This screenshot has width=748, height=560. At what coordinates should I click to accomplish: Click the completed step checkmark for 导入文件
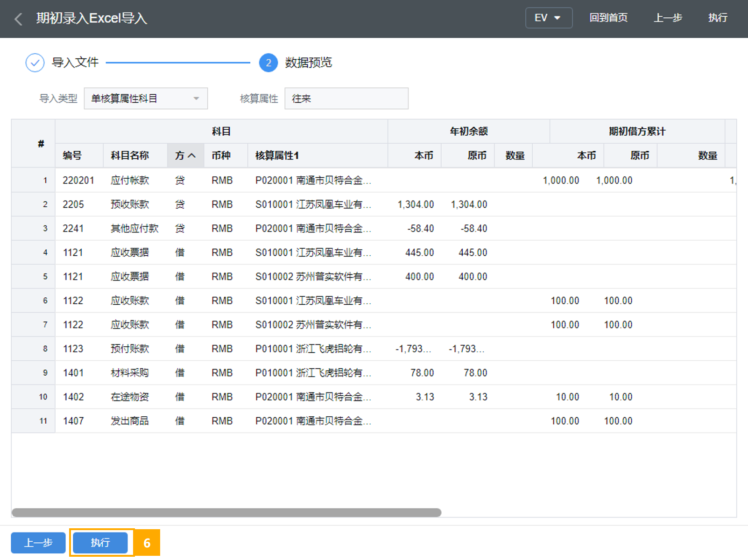[35, 63]
